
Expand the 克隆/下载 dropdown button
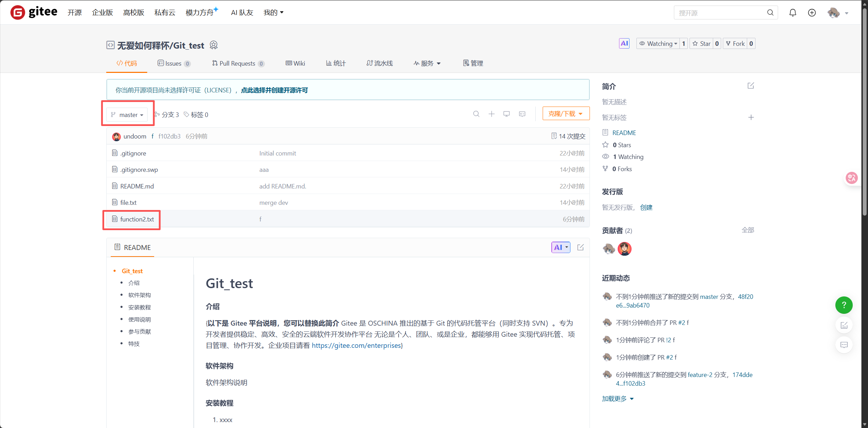pyautogui.click(x=566, y=114)
